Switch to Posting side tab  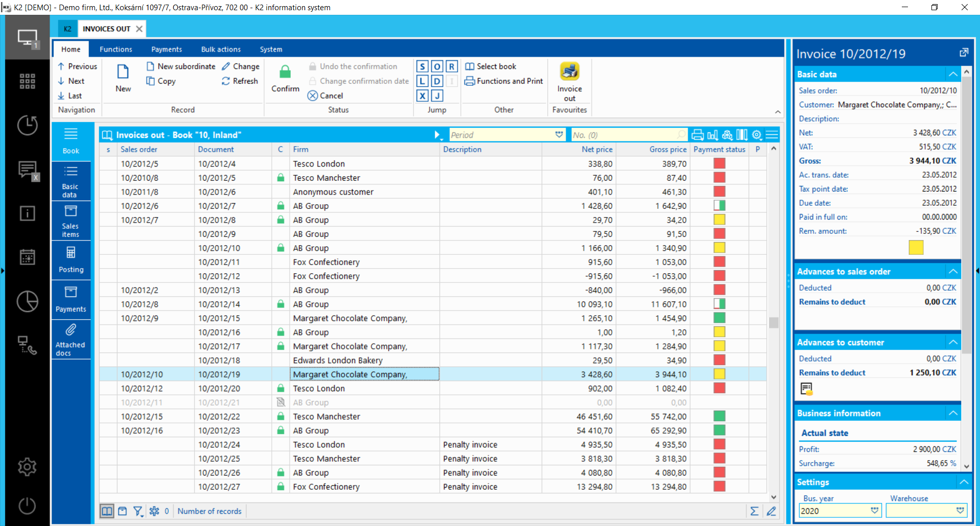tap(71, 260)
